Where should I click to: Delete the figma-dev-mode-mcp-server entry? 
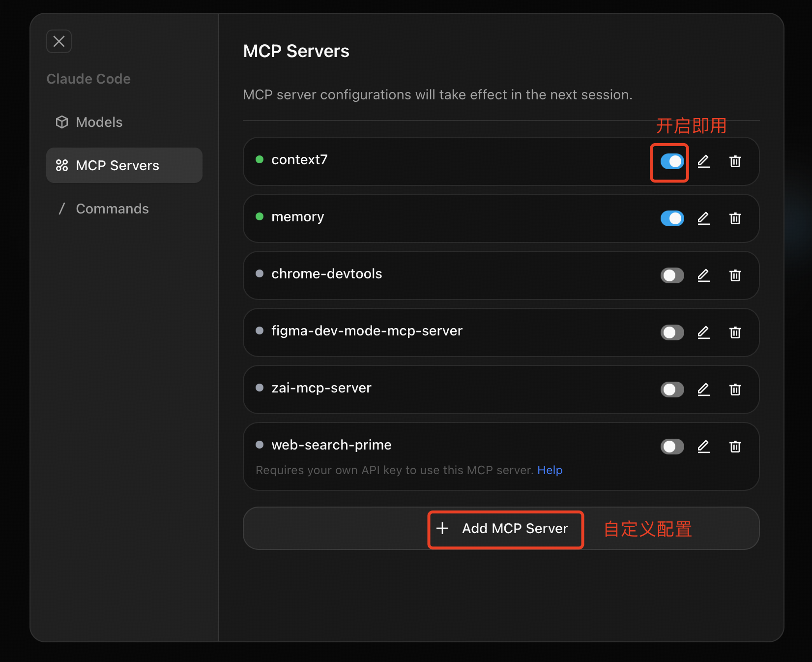click(735, 332)
